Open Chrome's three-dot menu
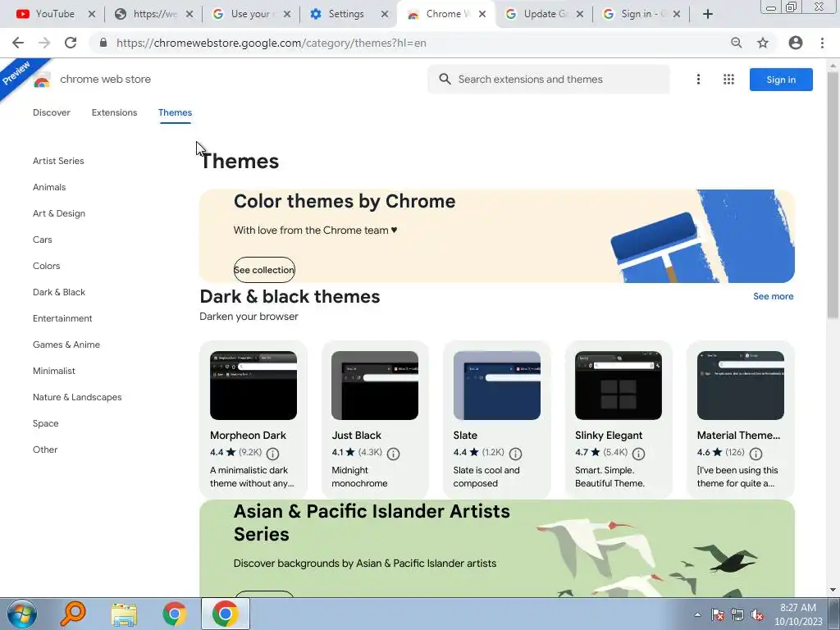The height and width of the screenshot is (630, 840). click(822, 43)
